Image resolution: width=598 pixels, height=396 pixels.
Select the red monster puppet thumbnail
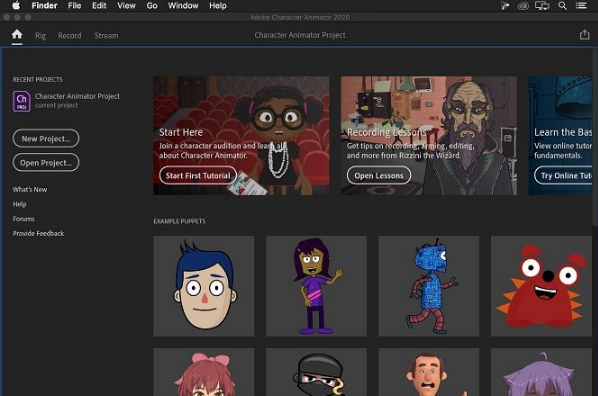click(x=541, y=286)
